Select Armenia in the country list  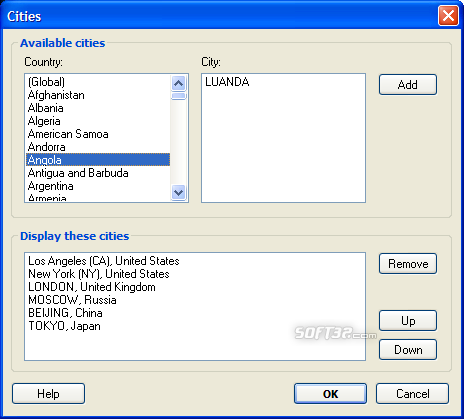click(x=98, y=197)
